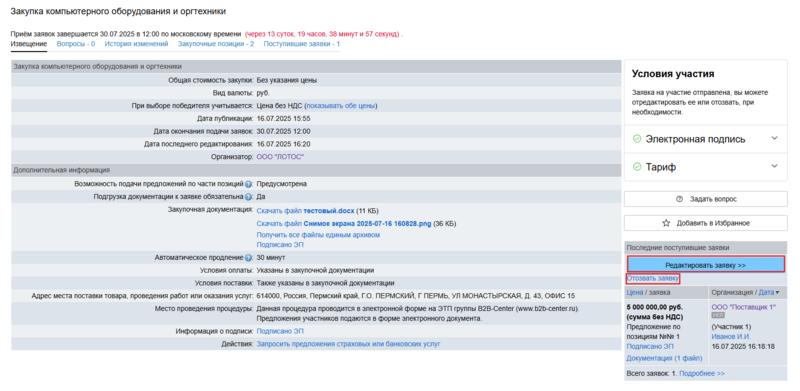Click question icon in Задать вопрос button
The image size is (800, 391).
[x=679, y=199]
